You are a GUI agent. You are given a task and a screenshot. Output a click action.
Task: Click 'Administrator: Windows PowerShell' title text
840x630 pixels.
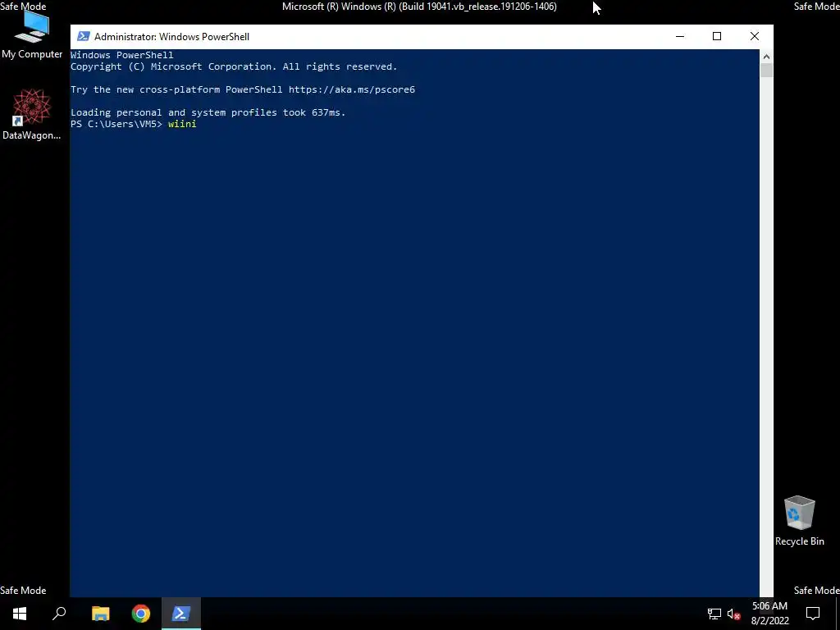click(x=171, y=36)
